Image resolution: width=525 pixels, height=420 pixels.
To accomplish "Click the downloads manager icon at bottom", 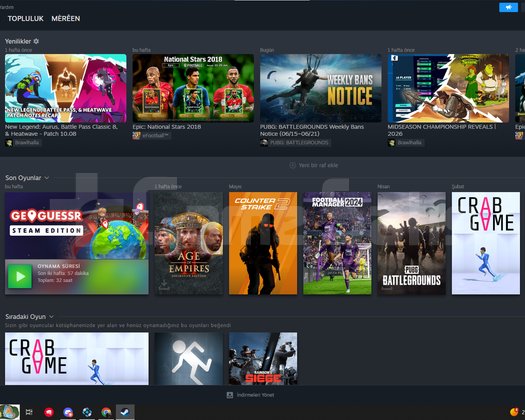I will click(x=230, y=395).
